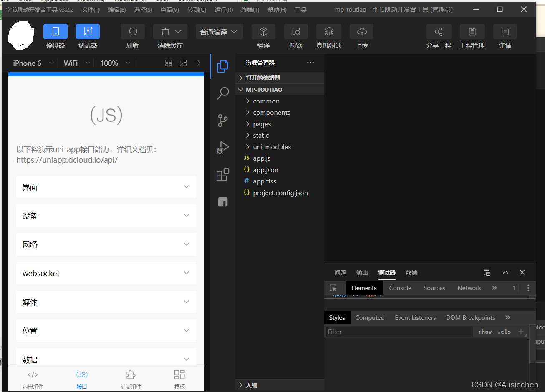
Task: Open the Explorer files icon in activity bar
Action: pos(223,66)
